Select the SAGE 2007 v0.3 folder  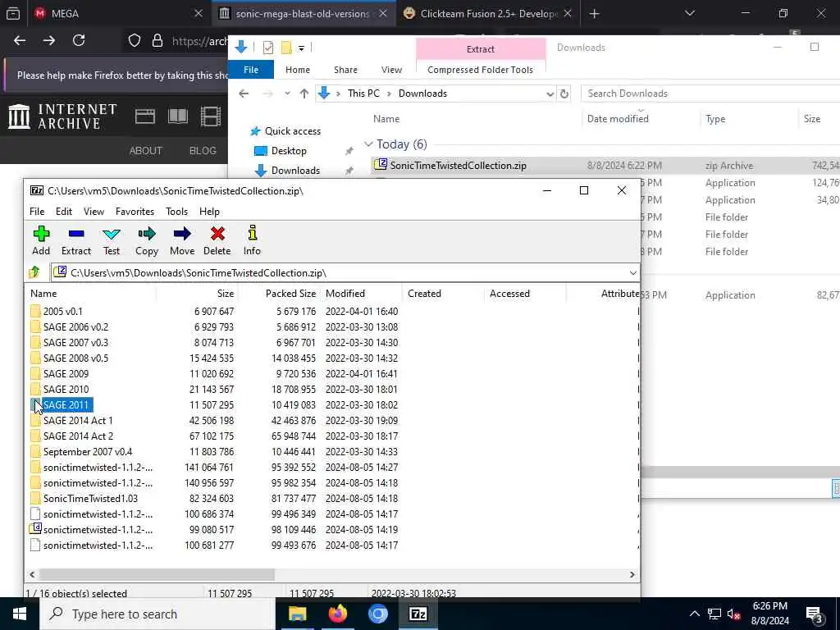pyautogui.click(x=75, y=342)
